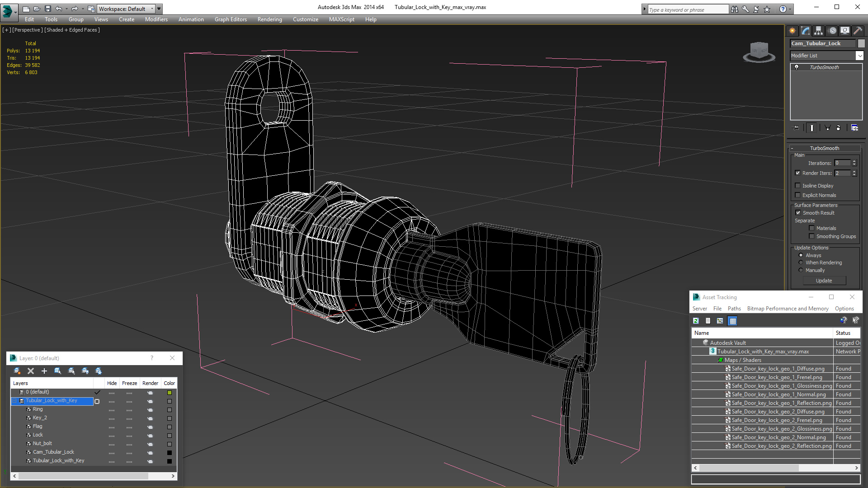This screenshot has width=868, height=488.
Task: Click the green color swatch of default layer
Action: 170,393
